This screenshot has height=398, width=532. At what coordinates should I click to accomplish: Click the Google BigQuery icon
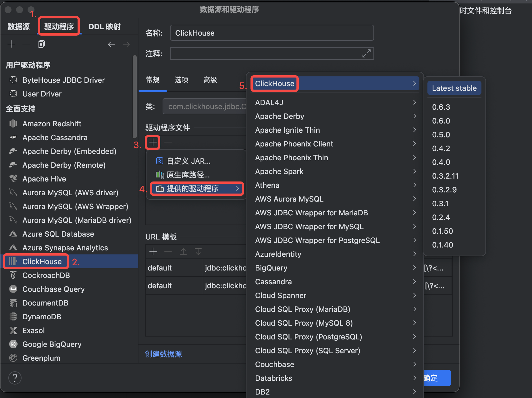click(13, 344)
